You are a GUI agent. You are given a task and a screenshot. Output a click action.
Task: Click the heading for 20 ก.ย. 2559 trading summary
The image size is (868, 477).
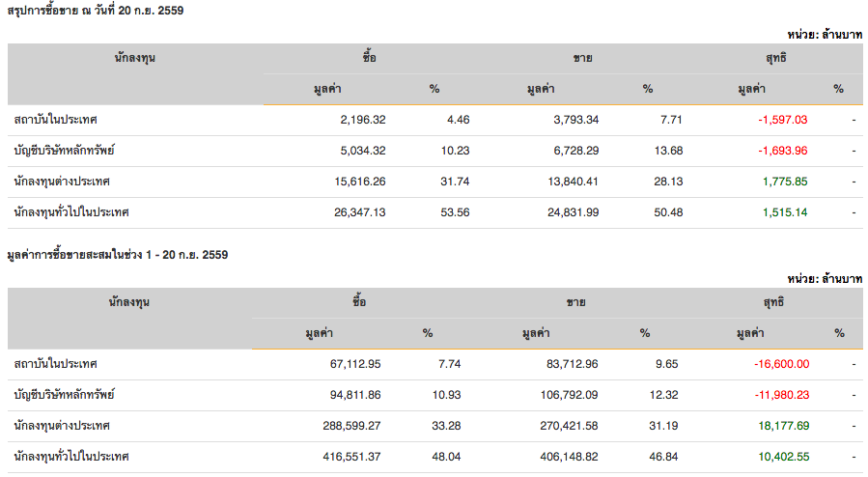click(x=94, y=11)
